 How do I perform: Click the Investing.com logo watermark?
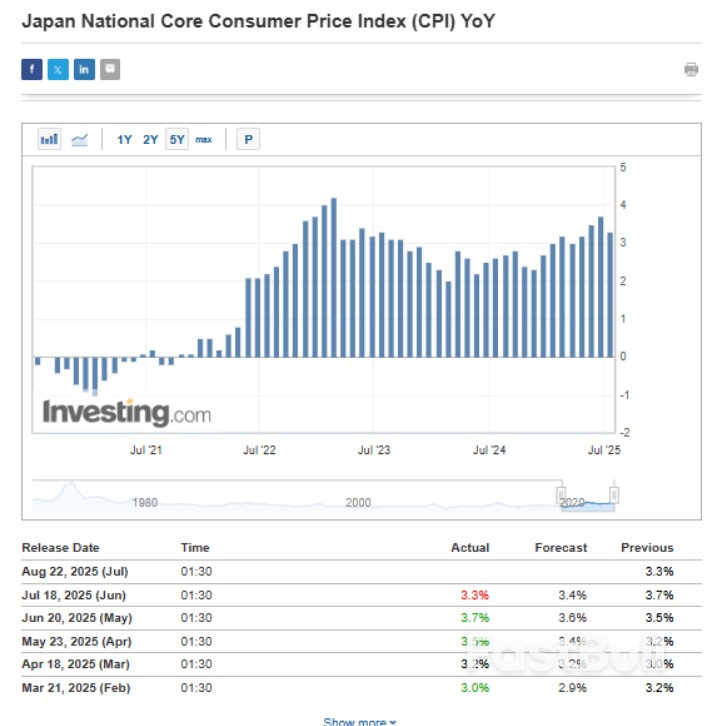(126, 412)
